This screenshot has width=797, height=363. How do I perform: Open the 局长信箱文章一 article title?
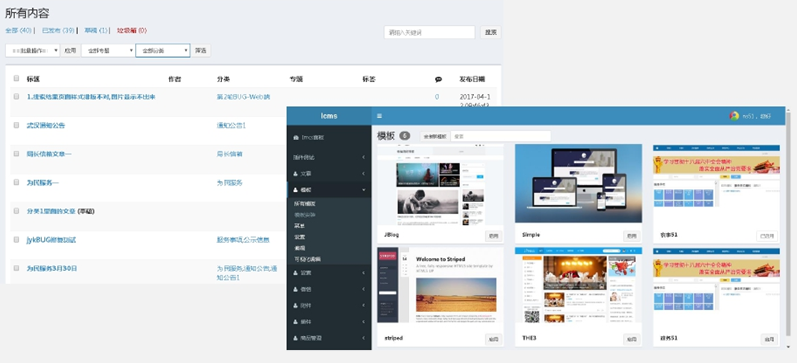click(x=49, y=154)
